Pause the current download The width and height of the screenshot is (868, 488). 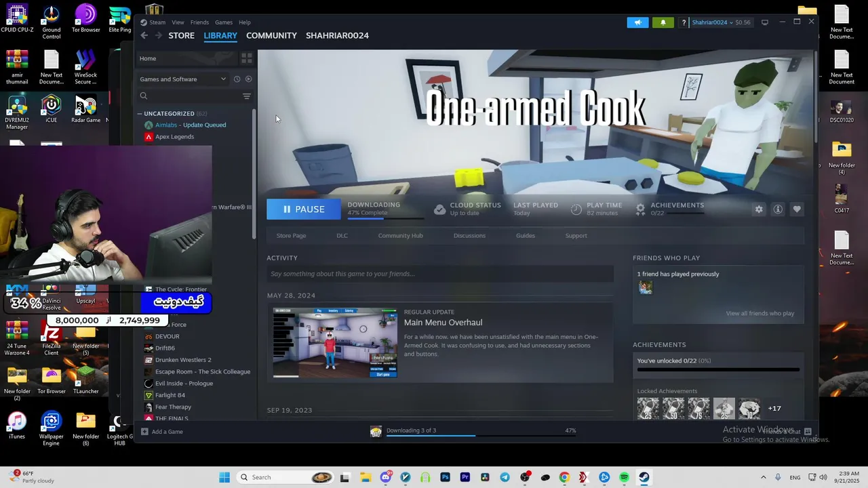(304, 209)
